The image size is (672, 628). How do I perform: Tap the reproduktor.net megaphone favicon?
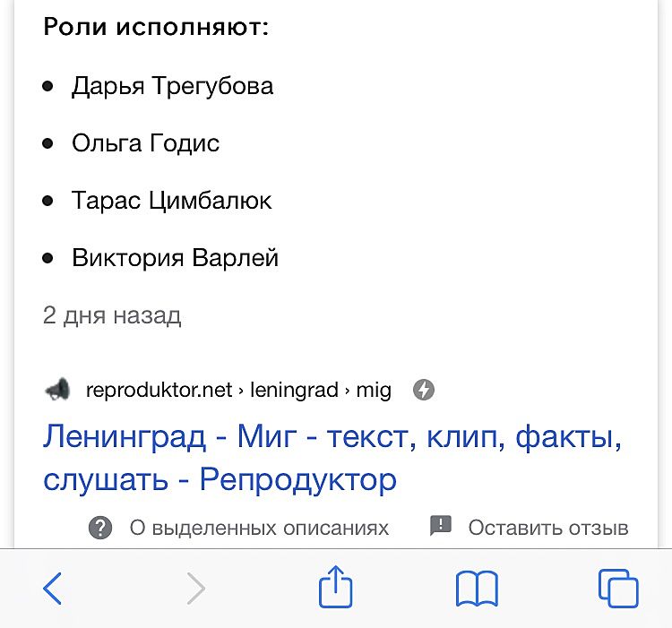pyautogui.click(x=57, y=390)
